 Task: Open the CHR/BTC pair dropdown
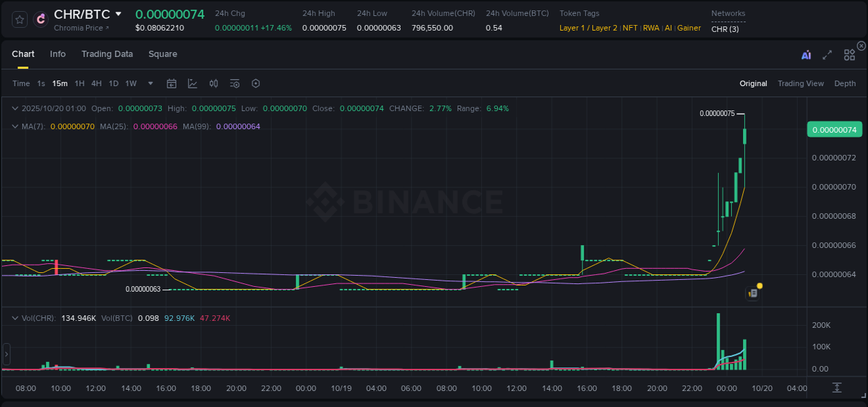tap(118, 13)
